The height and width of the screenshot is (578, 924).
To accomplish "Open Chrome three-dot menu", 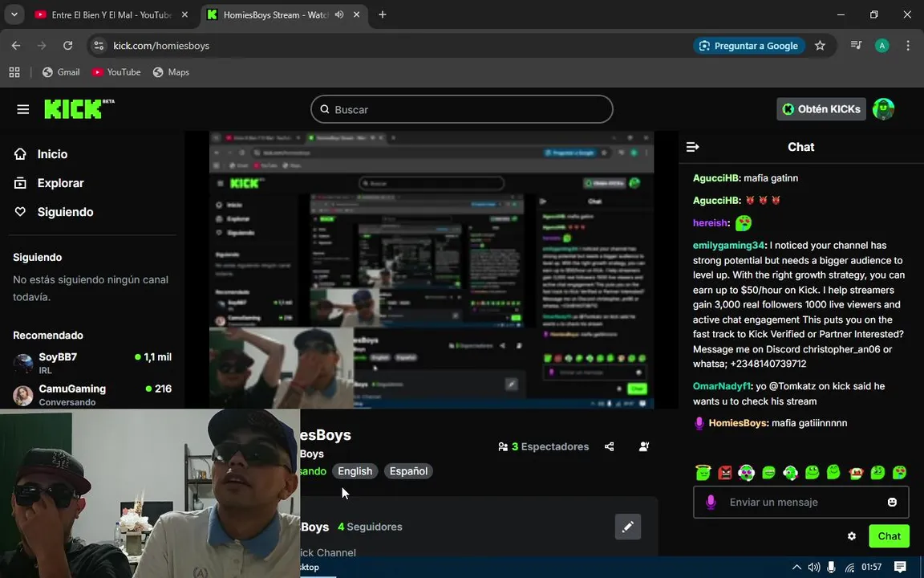I will point(907,46).
